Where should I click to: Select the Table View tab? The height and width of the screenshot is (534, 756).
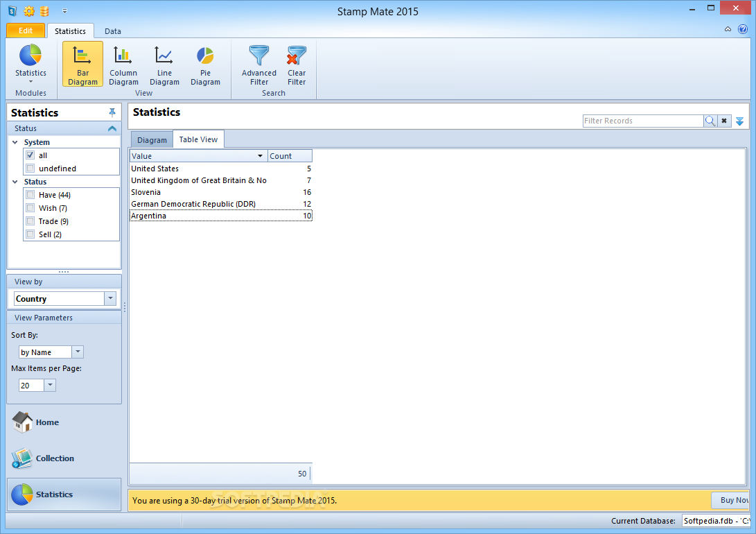(198, 139)
